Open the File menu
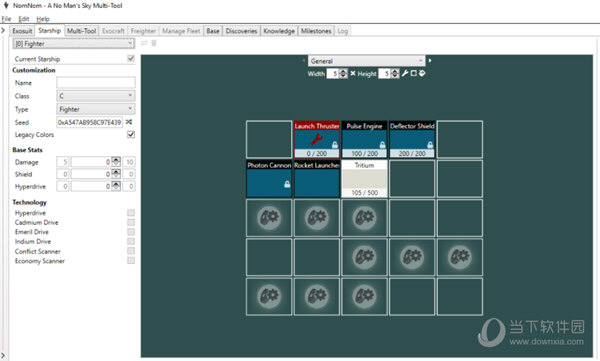This screenshot has width=600, height=361. (6, 19)
